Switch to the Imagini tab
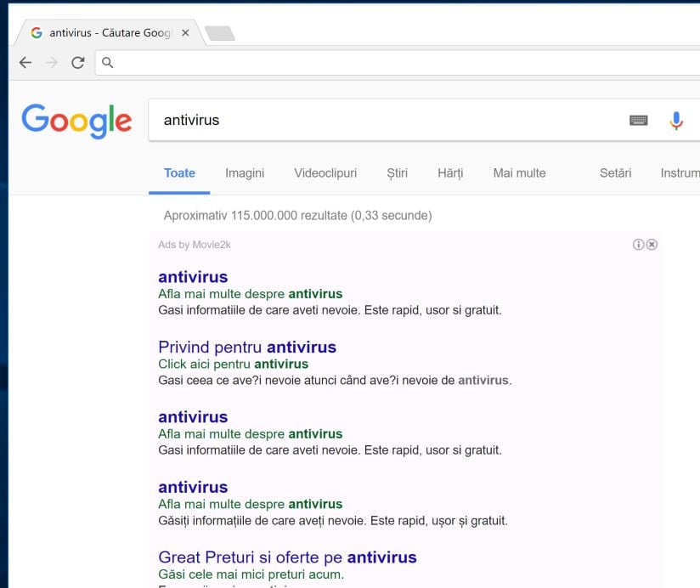700x588 pixels. coord(245,173)
